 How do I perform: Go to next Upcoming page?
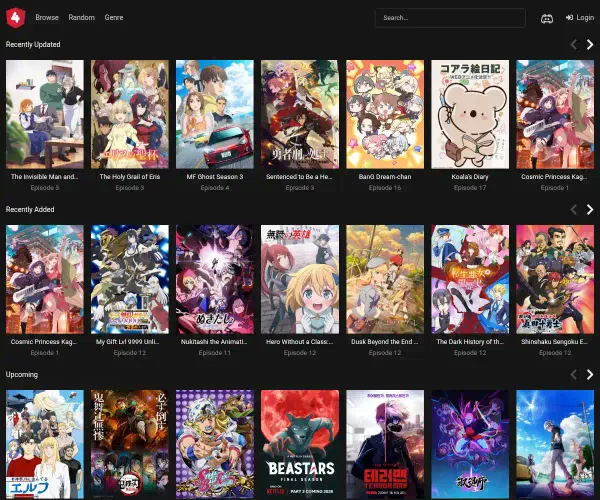pyautogui.click(x=590, y=375)
